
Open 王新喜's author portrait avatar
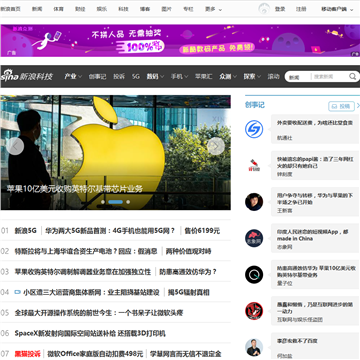coord(254,202)
